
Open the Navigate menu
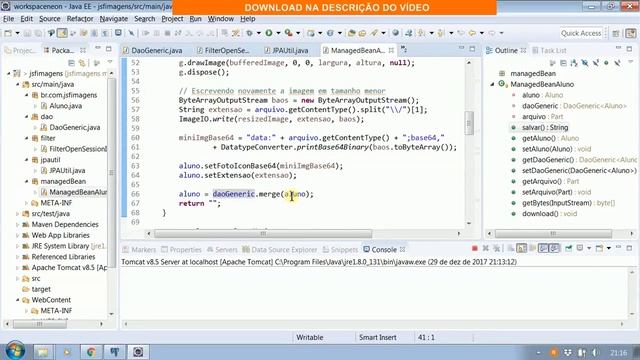click(x=113, y=19)
